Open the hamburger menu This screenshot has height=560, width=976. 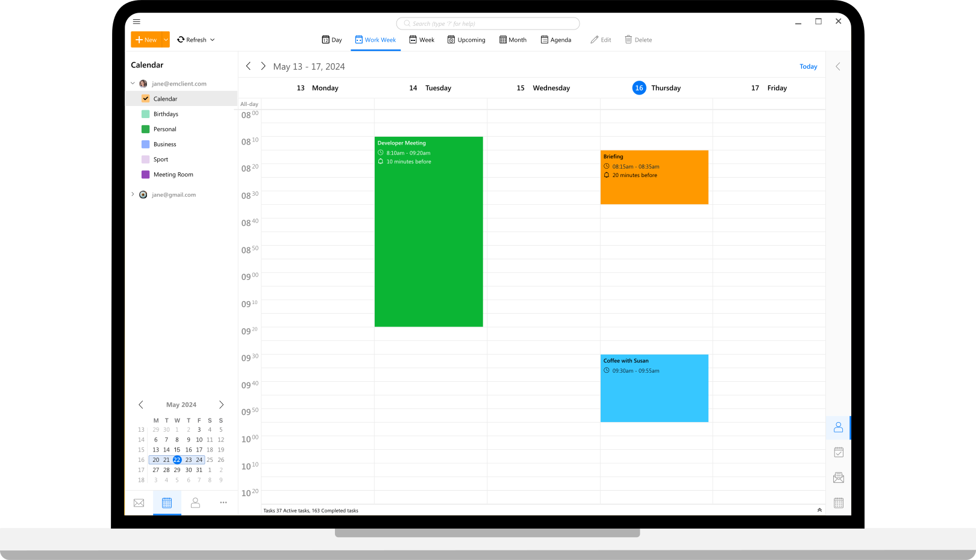(x=137, y=21)
